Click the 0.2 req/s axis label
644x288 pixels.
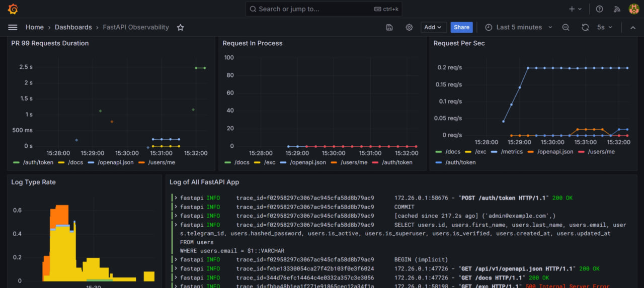450,67
